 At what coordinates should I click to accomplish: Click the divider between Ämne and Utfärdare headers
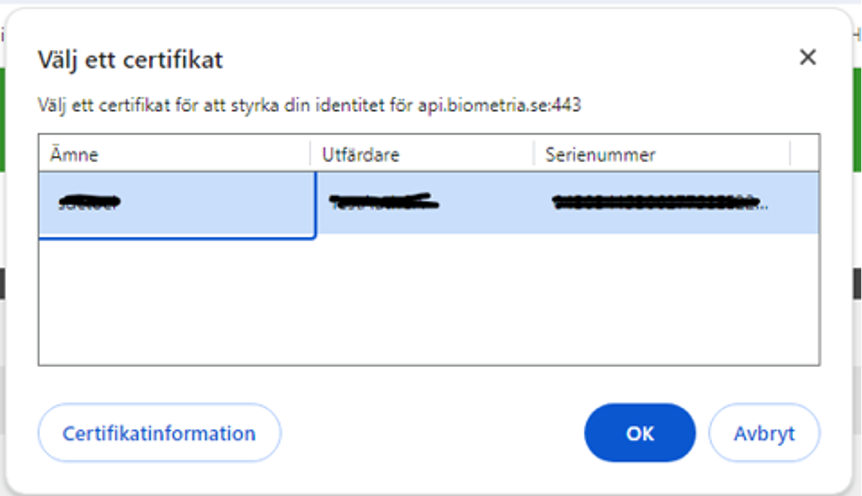(310, 154)
